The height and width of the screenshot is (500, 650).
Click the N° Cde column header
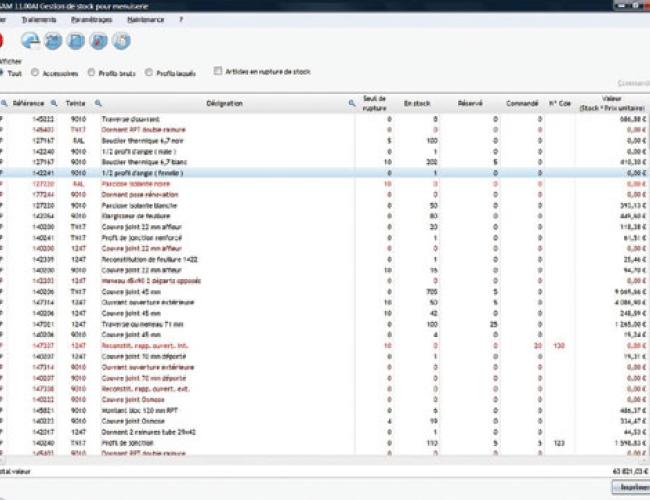pos(560,103)
